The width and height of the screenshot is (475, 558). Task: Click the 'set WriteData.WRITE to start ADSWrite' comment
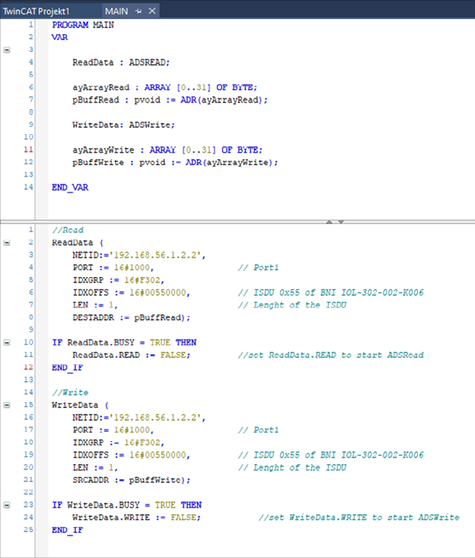click(359, 517)
